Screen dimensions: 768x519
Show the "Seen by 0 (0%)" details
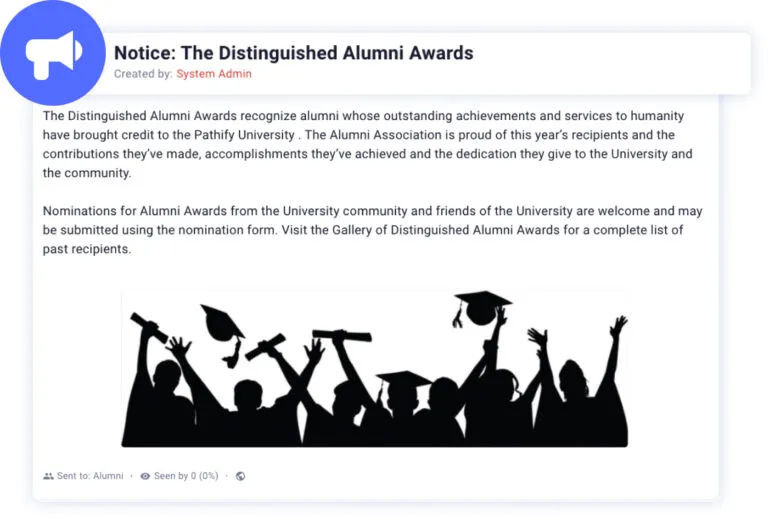click(x=186, y=476)
